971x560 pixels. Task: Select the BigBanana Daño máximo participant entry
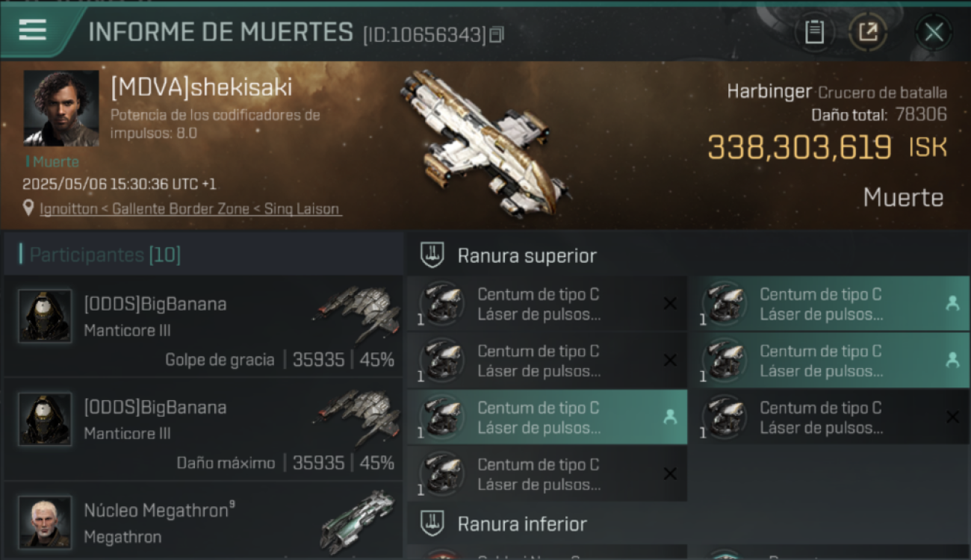[x=203, y=429]
